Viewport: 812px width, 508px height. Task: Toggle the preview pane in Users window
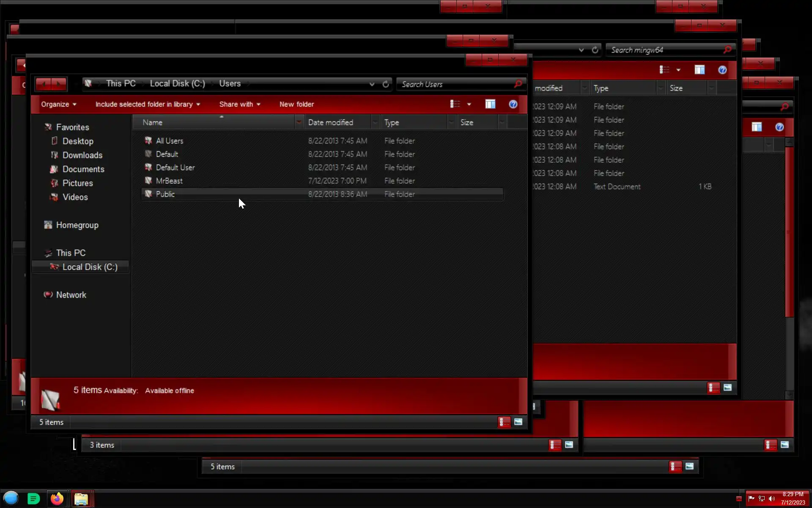pyautogui.click(x=490, y=104)
